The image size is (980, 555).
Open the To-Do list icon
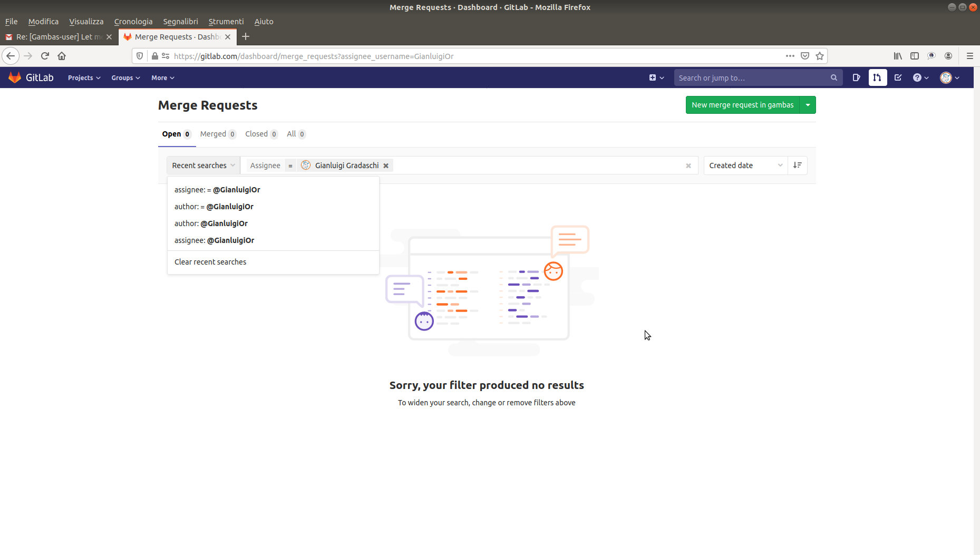pyautogui.click(x=898, y=77)
